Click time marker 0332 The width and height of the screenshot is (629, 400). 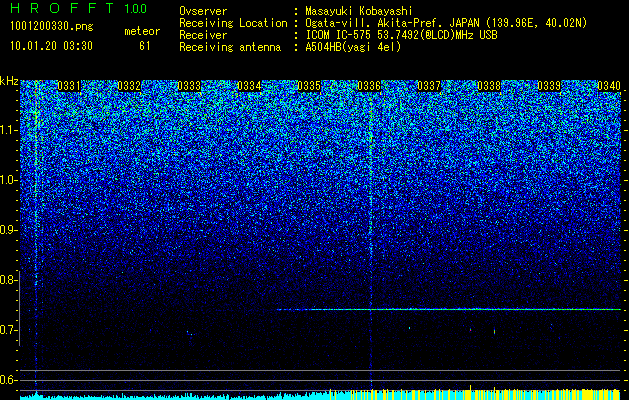[x=129, y=86]
